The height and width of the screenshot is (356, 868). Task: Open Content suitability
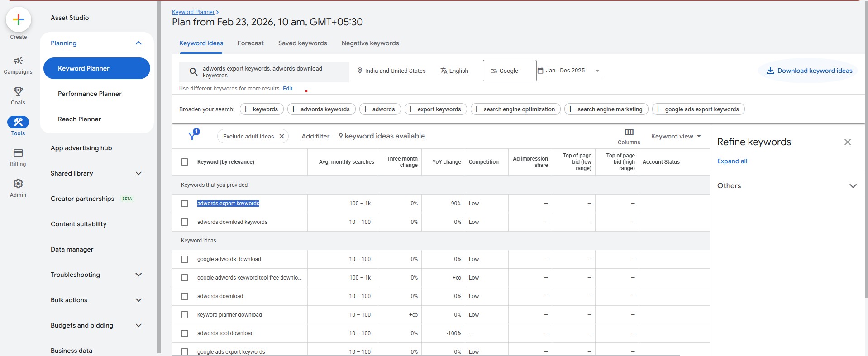(79, 224)
